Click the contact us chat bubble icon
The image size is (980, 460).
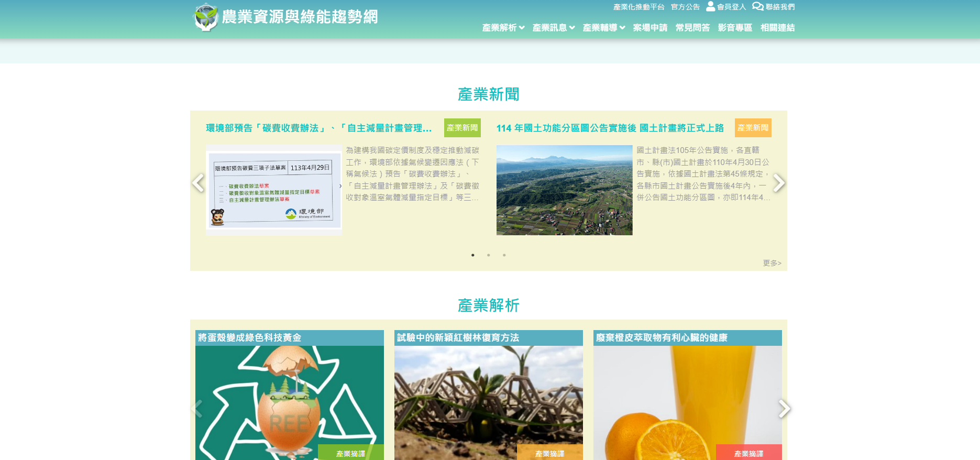[757, 6]
